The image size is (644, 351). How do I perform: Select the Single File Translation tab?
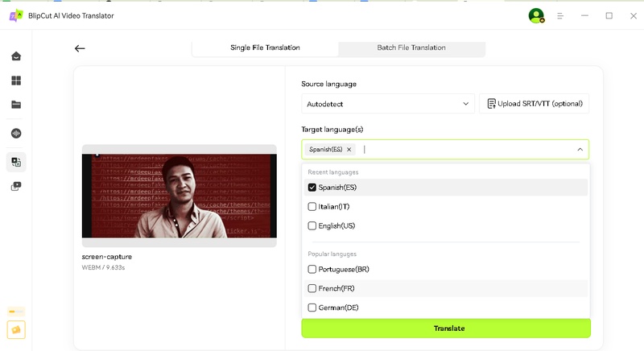265,47
